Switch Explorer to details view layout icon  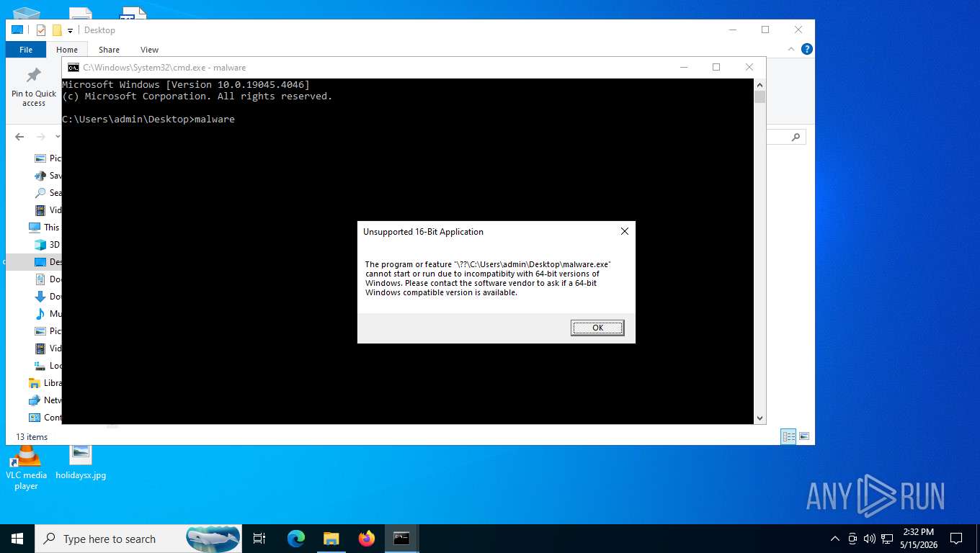point(789,436)
